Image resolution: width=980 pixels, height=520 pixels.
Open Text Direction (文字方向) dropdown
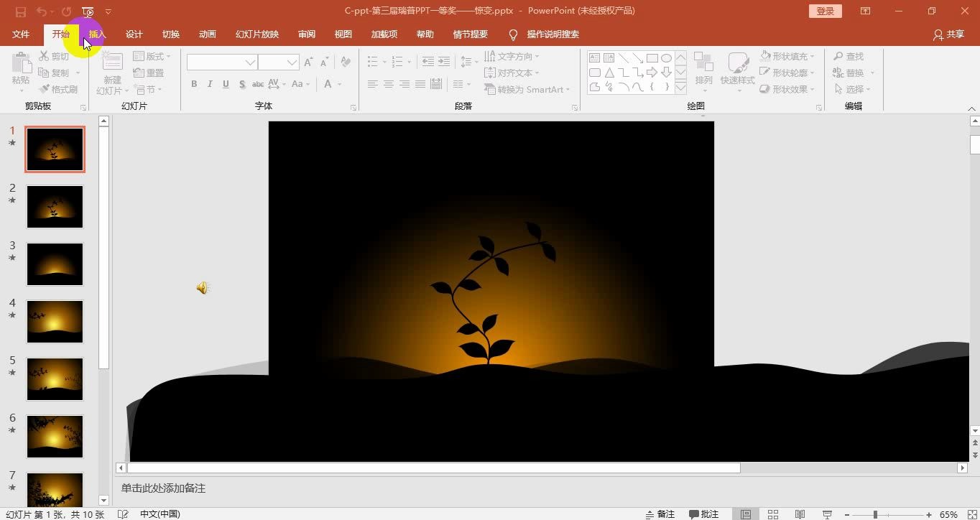(512, 56)
